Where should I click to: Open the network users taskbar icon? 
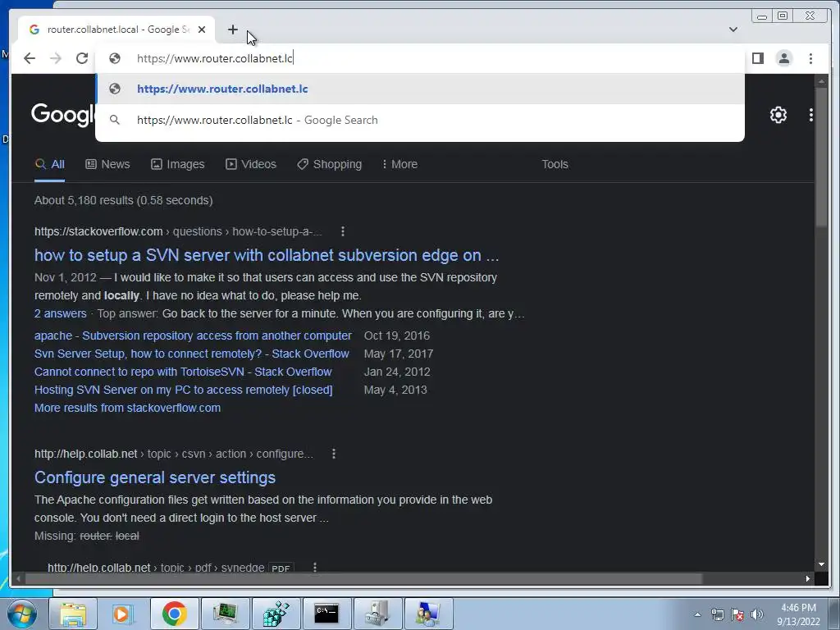click(428, 614)
